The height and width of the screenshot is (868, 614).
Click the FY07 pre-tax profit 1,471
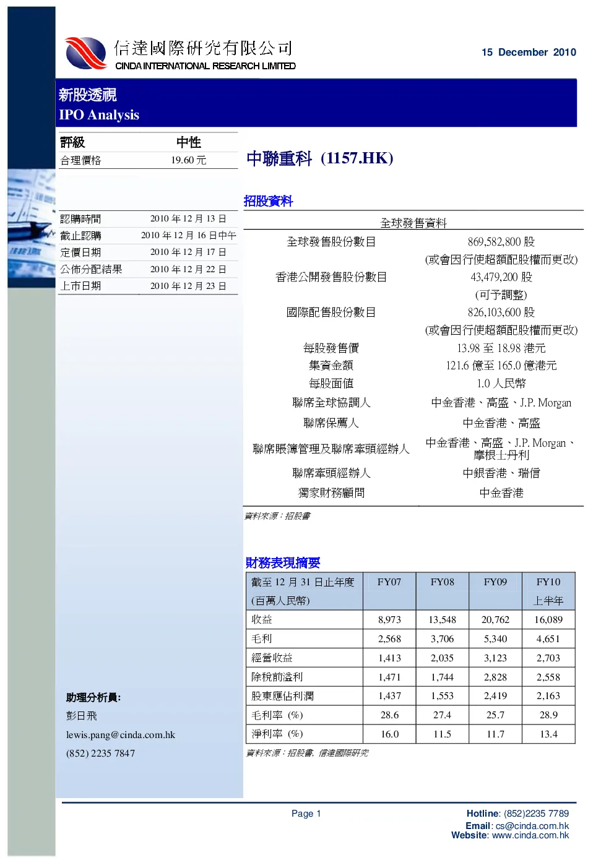click(389, 677)
